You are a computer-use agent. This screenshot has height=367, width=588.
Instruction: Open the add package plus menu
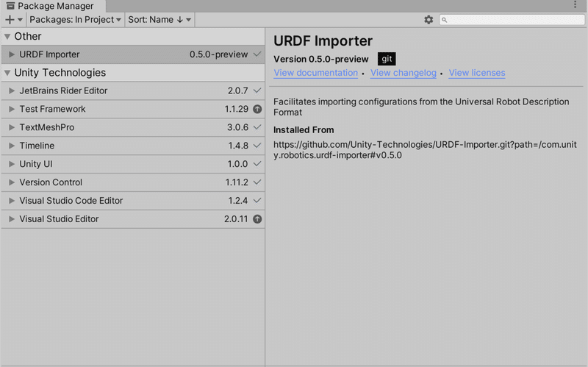(x=14, y=20)
